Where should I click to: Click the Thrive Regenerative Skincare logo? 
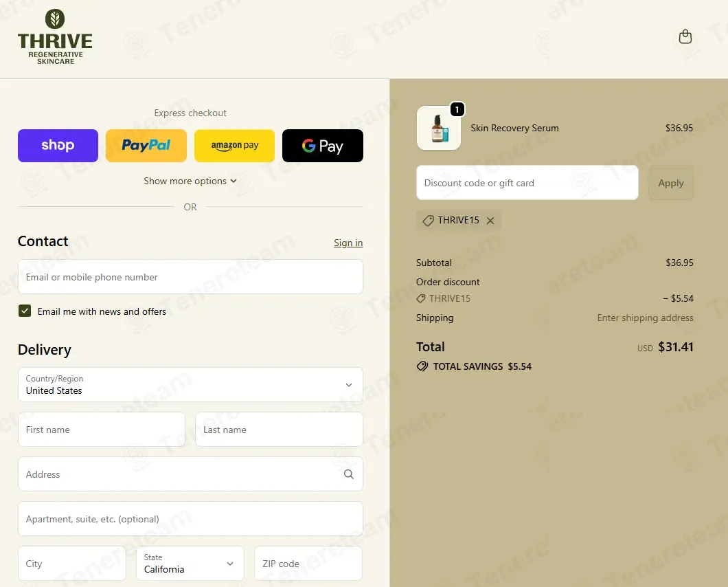pyautogui.click(x=55, y=37)
